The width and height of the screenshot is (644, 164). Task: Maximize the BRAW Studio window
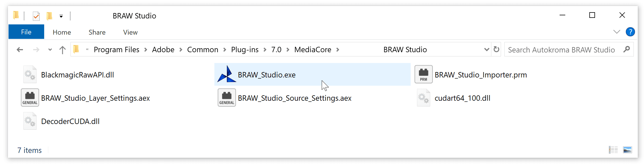click(x=592, y=15)
